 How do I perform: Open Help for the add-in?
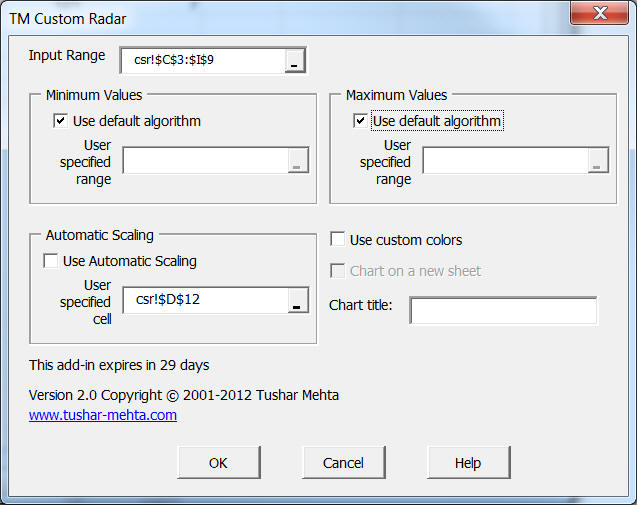[x=468, y=463]
